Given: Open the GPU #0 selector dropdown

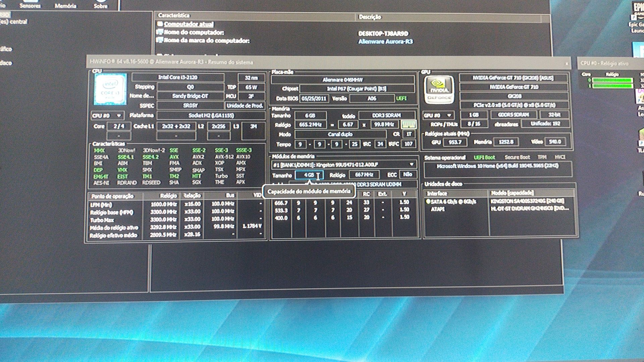Looking at the screenshot, I should (x=438, y=115).
